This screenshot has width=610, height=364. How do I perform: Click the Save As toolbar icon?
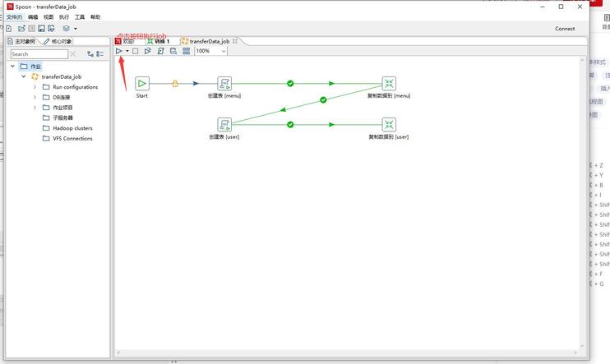(x=51, y=29)
